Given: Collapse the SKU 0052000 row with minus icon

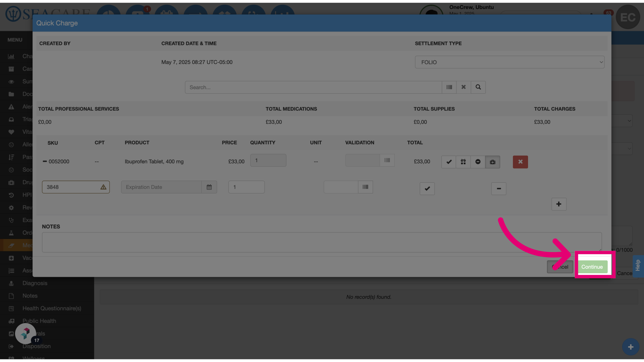Looking at the screenshot, I should point(45,162).
